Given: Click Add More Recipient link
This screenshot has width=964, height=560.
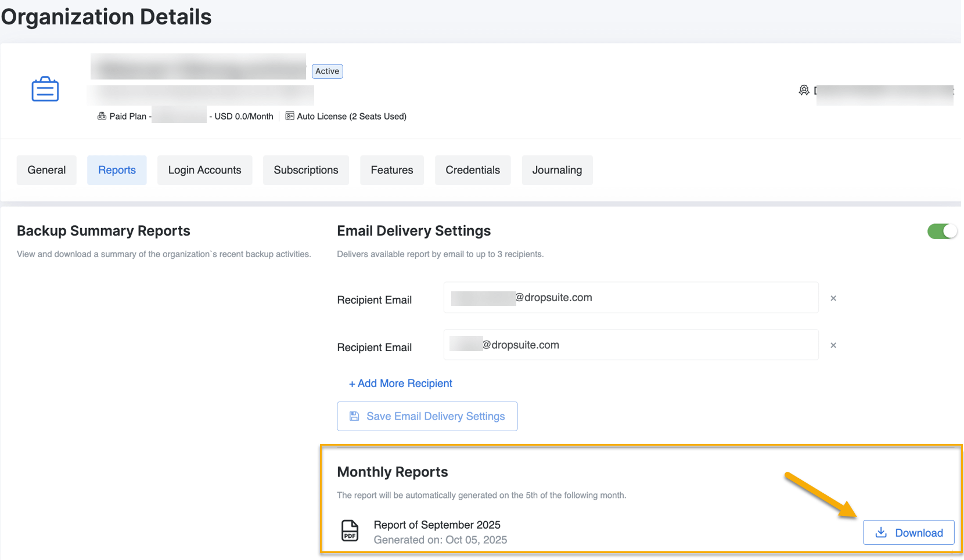Looking at the screenshot, I should pyautogui.click(x=400, y=384).
